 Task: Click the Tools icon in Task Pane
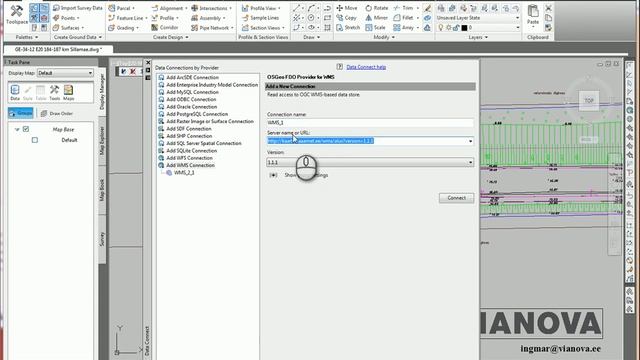[54, 93]
